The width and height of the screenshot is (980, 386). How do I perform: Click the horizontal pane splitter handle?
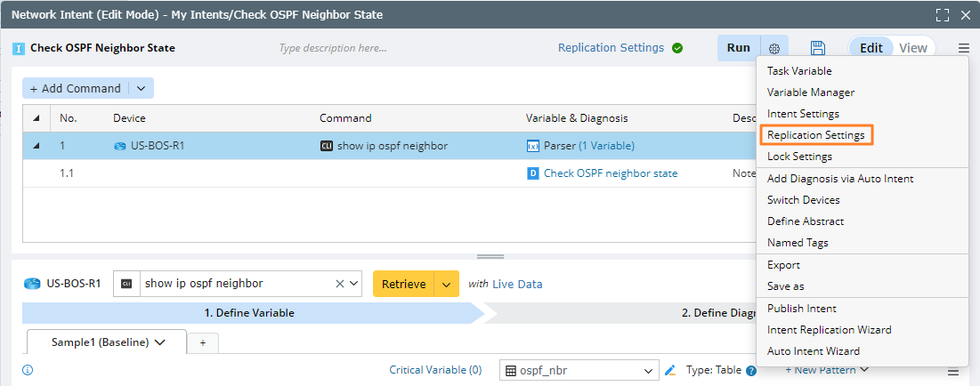490,256
